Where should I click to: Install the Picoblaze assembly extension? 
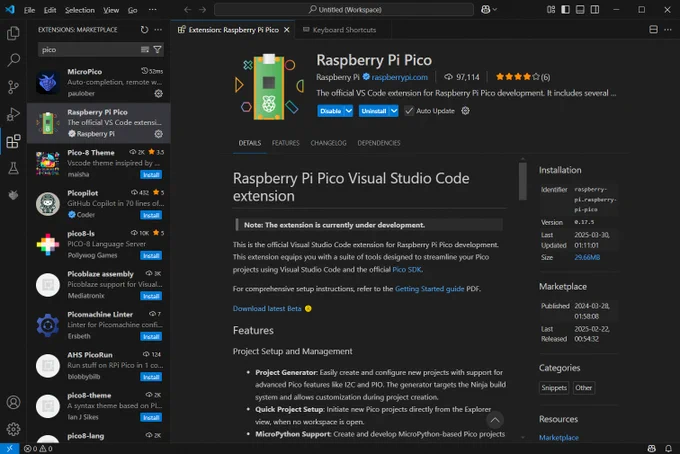click(x=151, y=296)
